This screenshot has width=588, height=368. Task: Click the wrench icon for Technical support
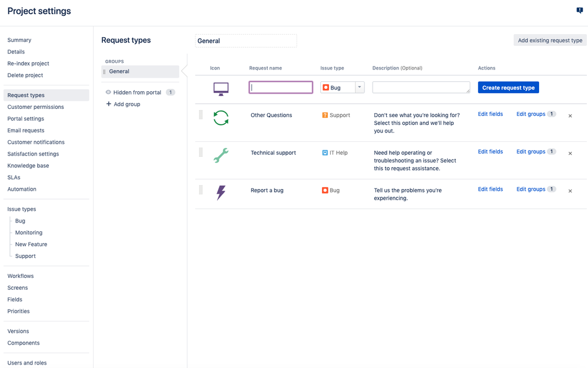[221, 155]
